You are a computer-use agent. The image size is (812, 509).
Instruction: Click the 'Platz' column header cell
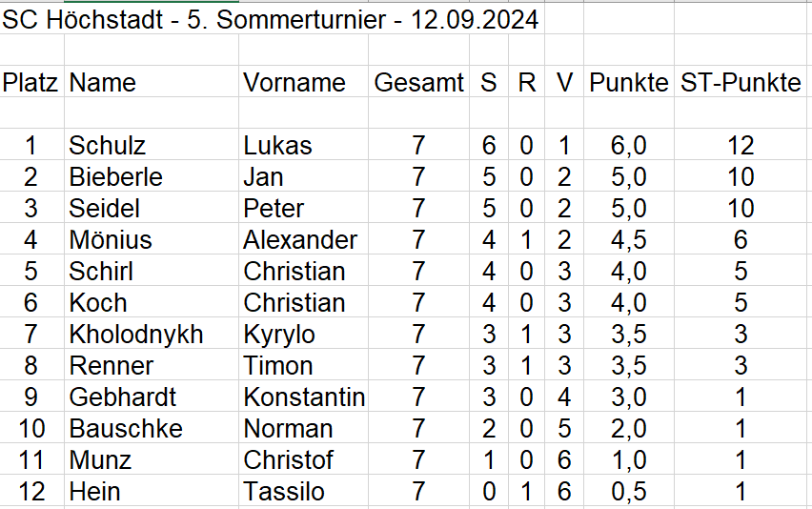30,83
